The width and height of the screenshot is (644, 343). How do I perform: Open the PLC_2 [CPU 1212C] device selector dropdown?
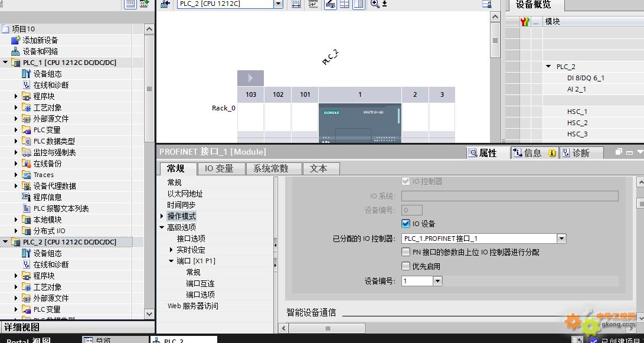pos(279,4)
